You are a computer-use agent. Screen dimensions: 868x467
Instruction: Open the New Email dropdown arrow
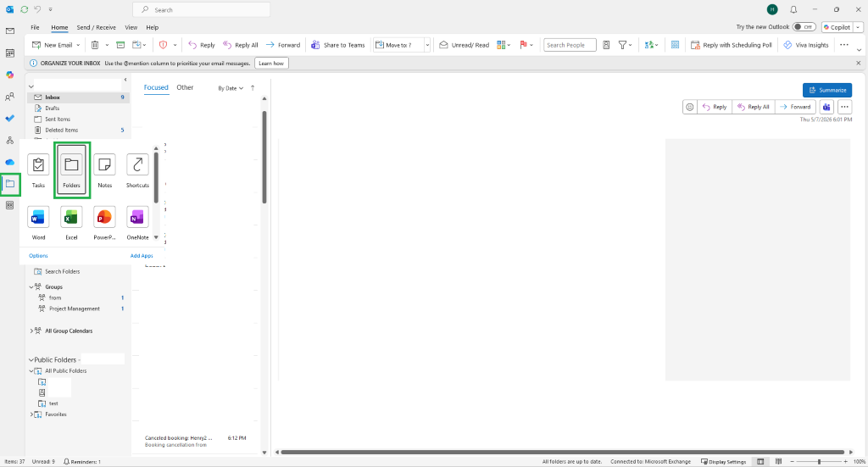(78, 45)
